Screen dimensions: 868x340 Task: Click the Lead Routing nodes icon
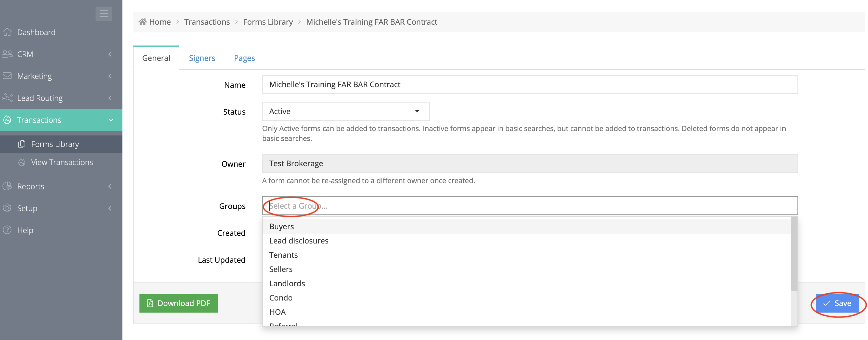pos(7,98)
